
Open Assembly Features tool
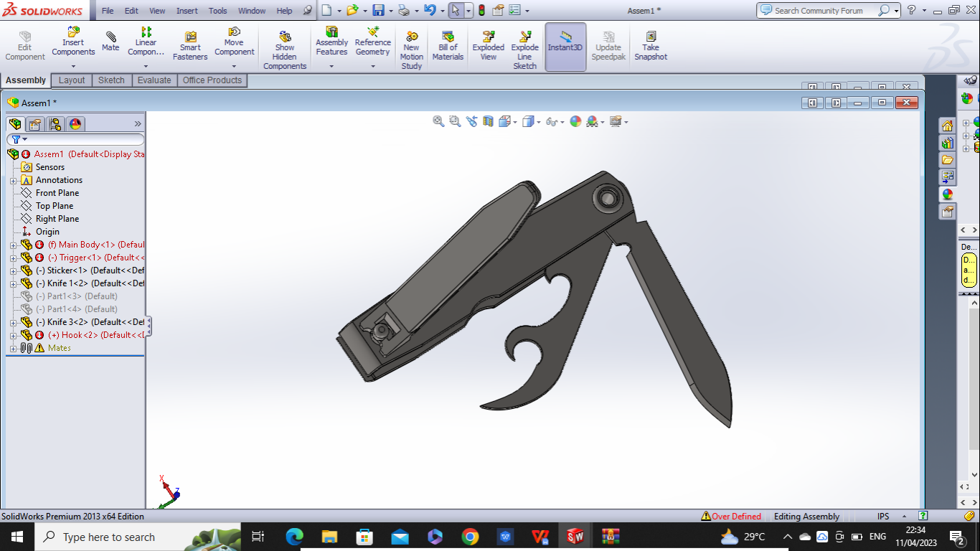[331, 41]
